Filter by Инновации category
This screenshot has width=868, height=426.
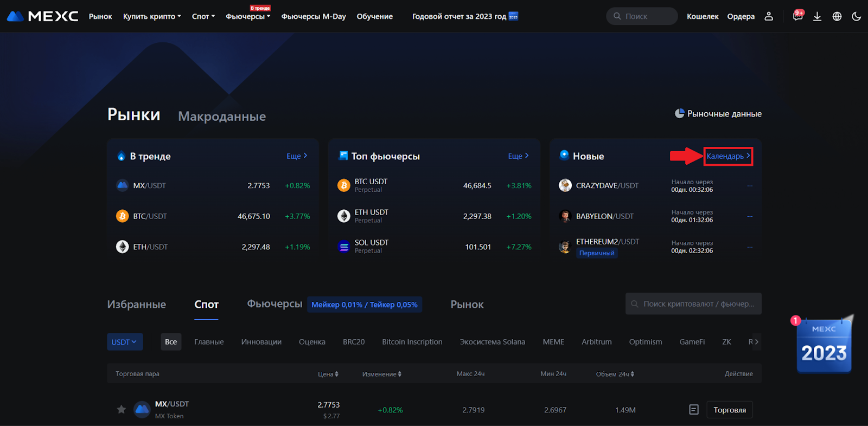261,341
